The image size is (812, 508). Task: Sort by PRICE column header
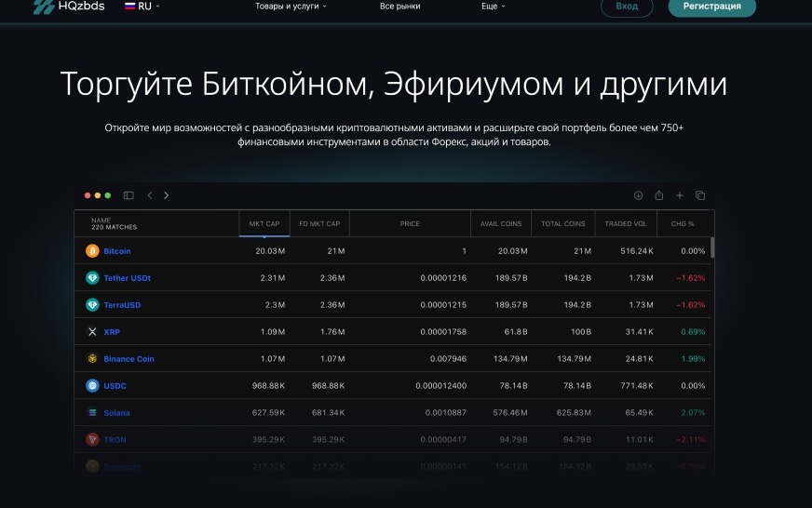pyautogui.click(x=410, y=223)
